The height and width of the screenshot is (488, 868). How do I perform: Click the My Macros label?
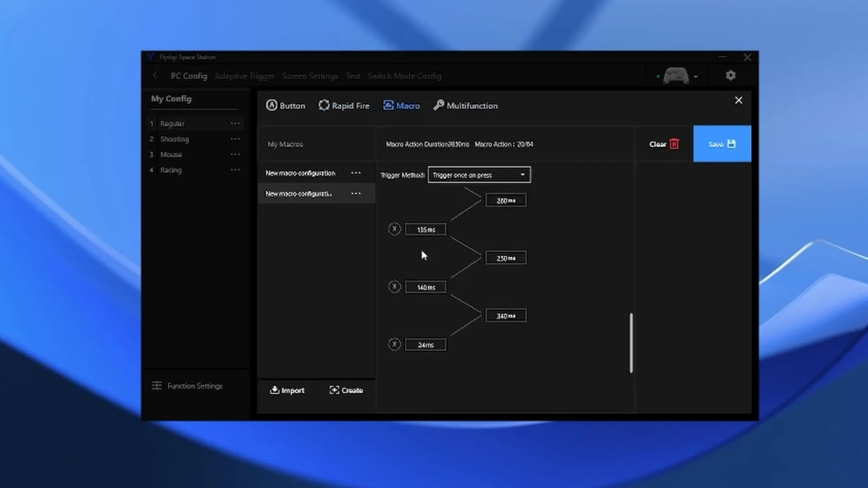(x=285, y=144)
